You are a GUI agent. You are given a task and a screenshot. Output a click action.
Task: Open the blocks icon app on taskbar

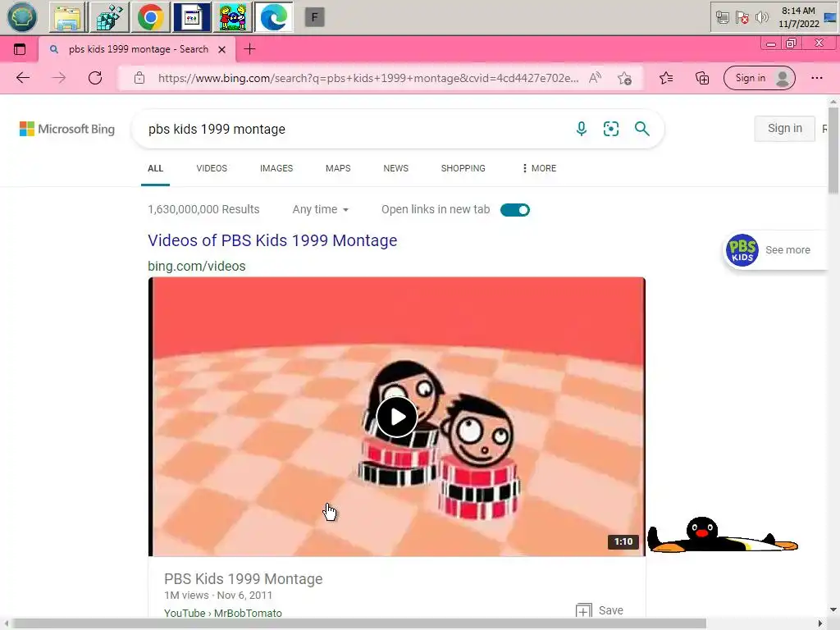click(x=109, y=17)
